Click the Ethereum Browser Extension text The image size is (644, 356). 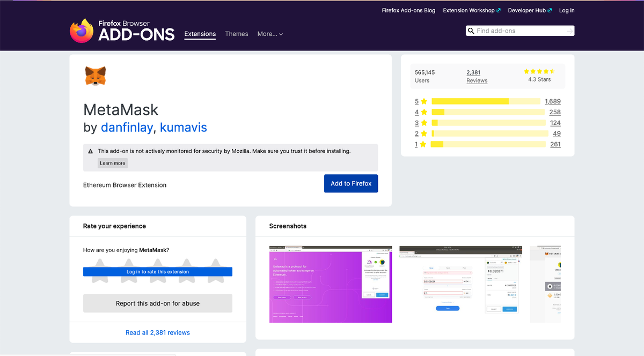[x=125, y=185]
